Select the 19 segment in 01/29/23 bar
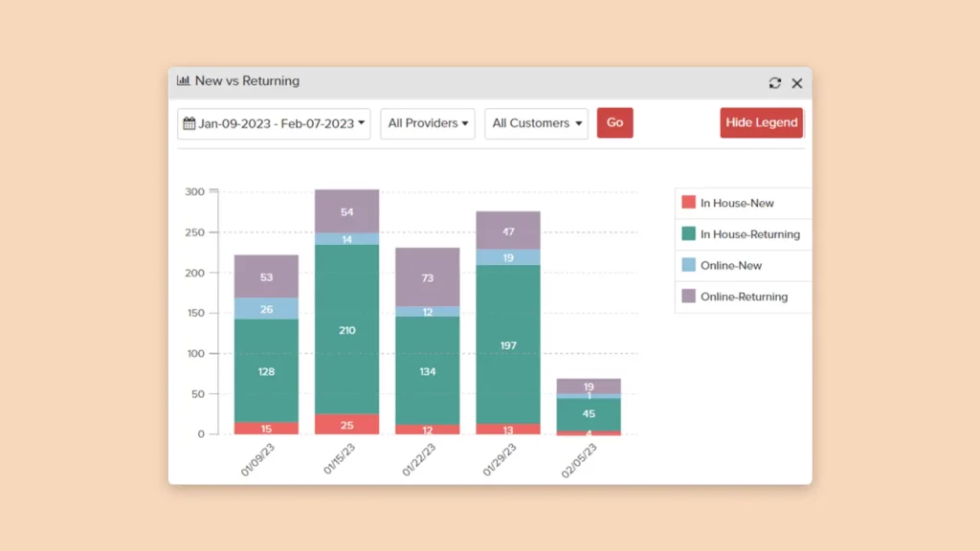The width and height of the screenshot is (980, 551). [508, 257]
